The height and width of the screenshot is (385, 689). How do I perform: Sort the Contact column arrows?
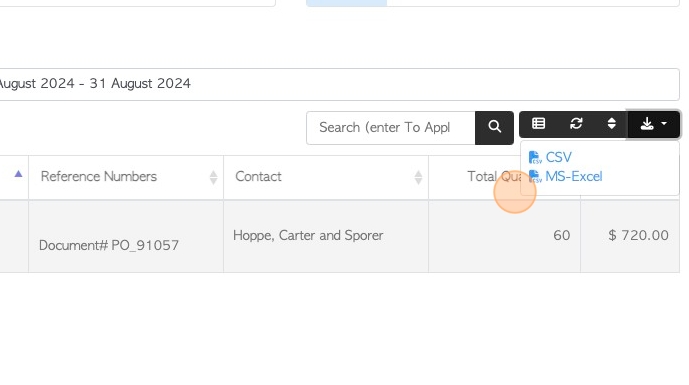tap(418, 178)
